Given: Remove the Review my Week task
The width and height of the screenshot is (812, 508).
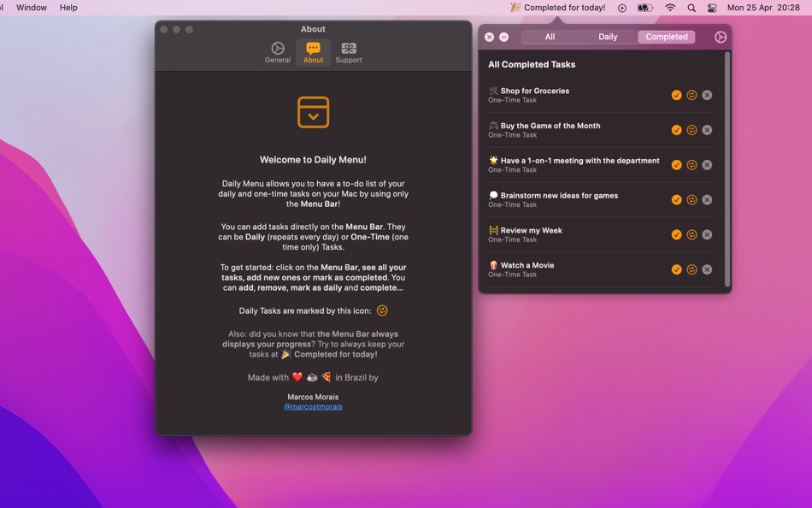Looking at the screenshot, I should (707, 235).
